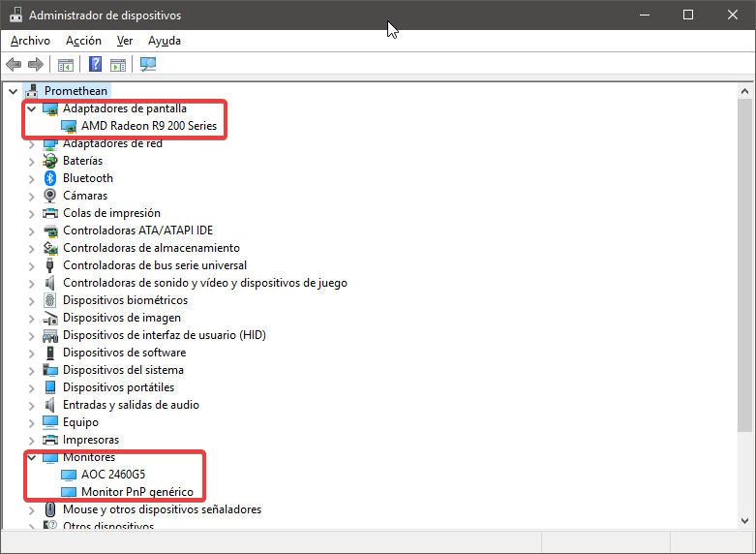The image size is (756, 554).
Task: Expand the Adaptadores de red node
Action: (x=32, y=144)
